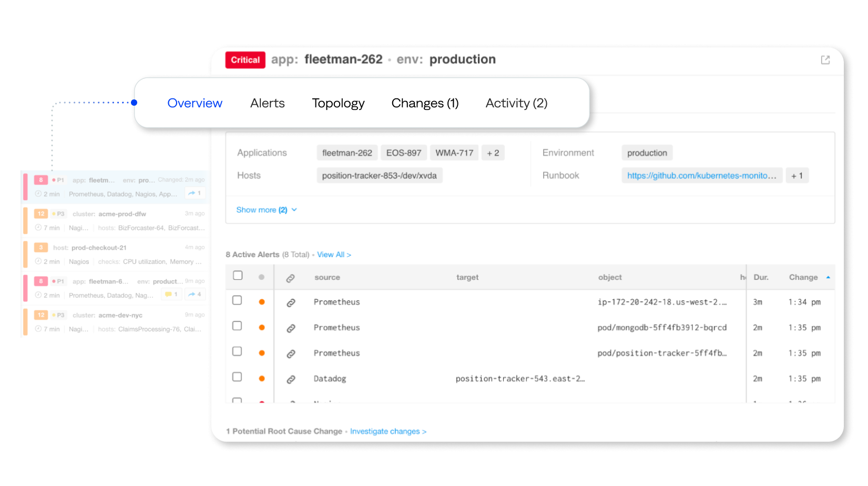Select the fleetman-6 app incident
Image resolution: width=868 pixels, height=486 pixels.
coord(116,288)
